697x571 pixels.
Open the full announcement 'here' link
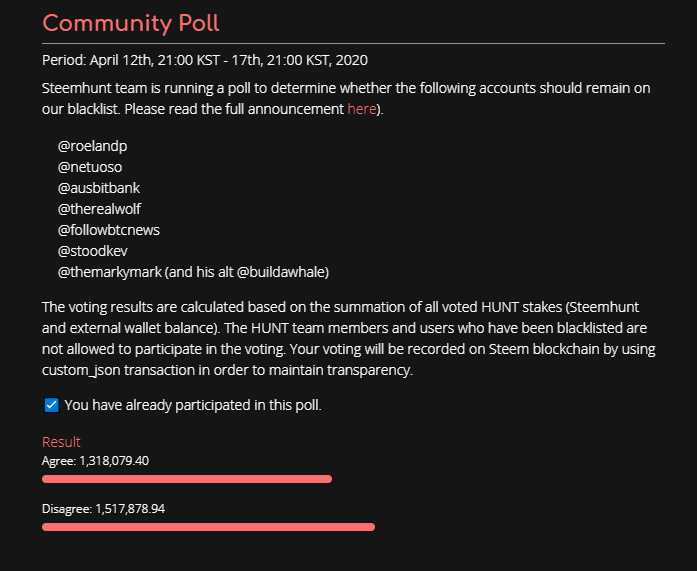pyautogui.click(x=360, y=109)
